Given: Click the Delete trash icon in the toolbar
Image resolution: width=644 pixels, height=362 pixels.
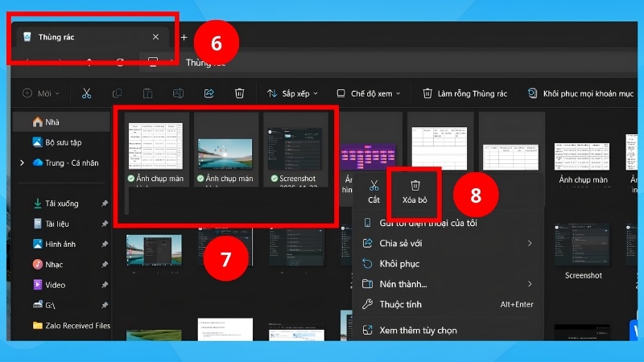Looking at the screenshot, I should click(x=239, y=93).
